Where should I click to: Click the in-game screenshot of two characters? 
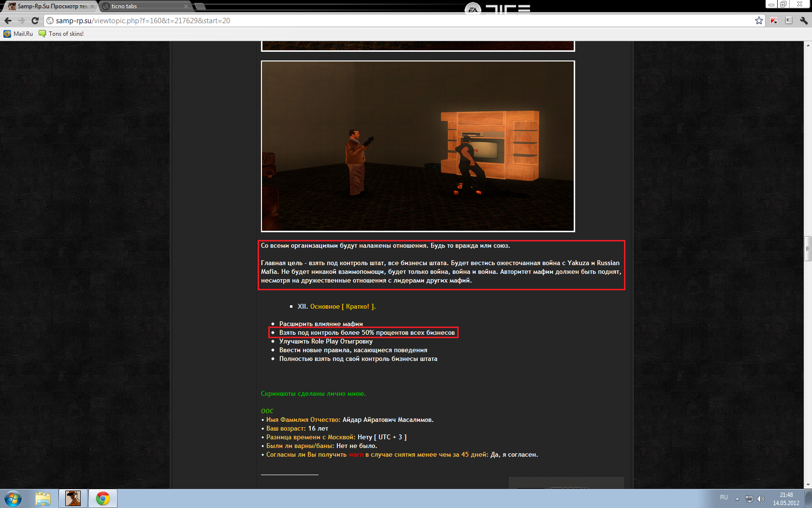click(x=418, y=146)
